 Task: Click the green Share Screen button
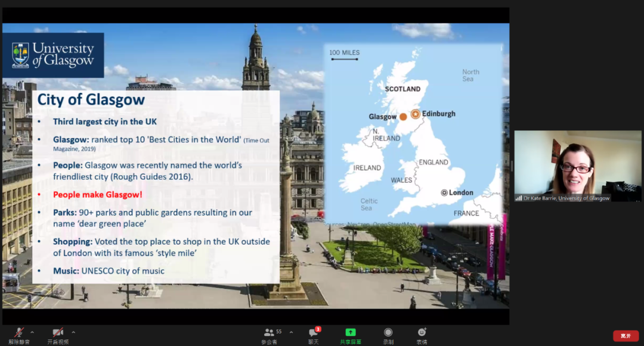(x=351, y=336)
